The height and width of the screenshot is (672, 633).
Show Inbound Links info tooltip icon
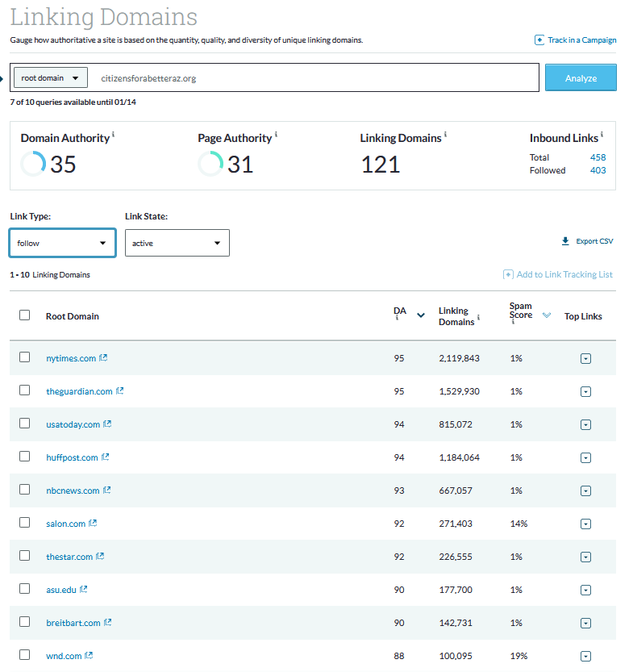(602, 135)
